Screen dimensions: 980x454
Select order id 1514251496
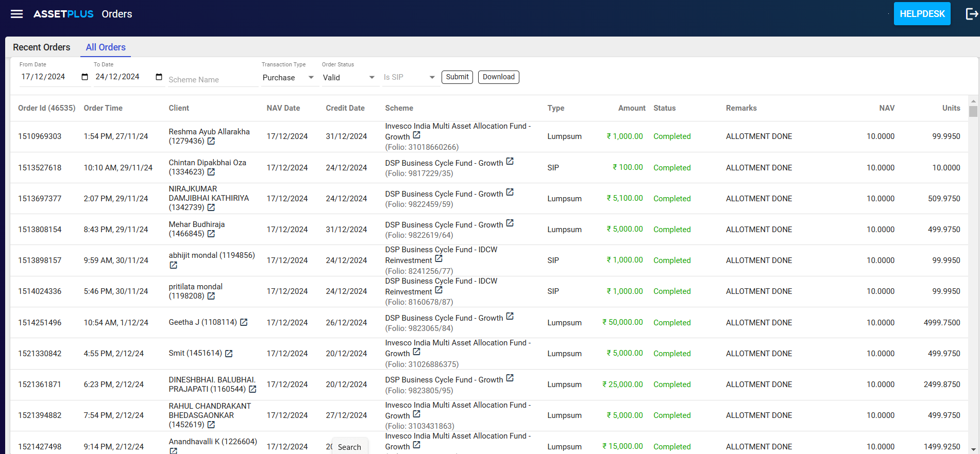tap(40, 323)
